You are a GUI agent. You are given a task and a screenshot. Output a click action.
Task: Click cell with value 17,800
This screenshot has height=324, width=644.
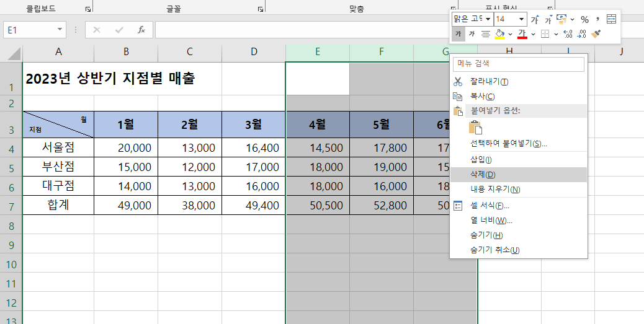(382, 147)
